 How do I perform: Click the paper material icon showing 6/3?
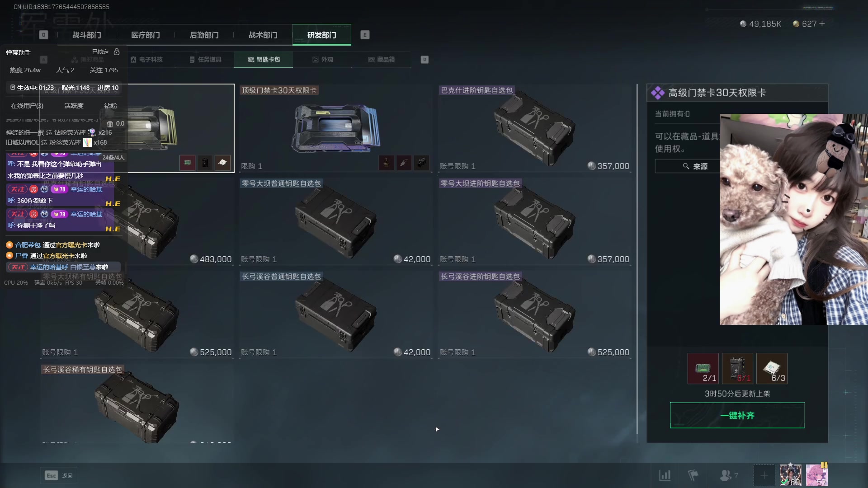[x=772, y=369]
